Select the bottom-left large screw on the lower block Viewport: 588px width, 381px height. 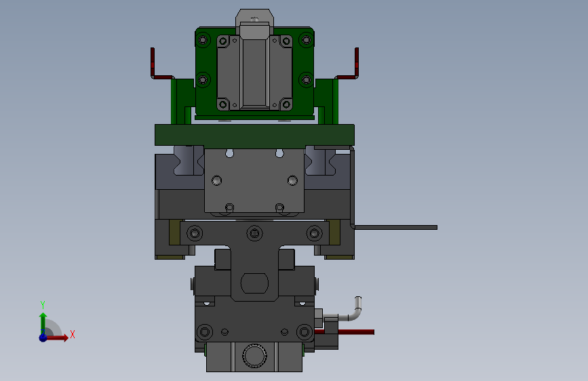[205, 332]
